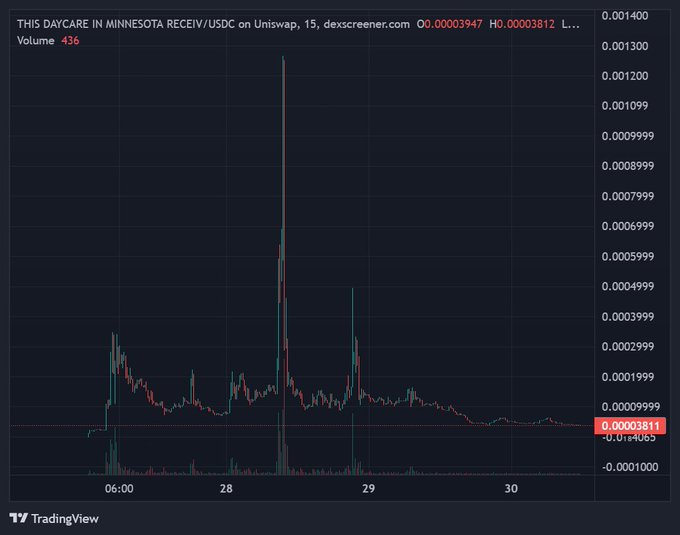
Task: Select the 30 date marker on time axis
Action: (511, 488)
